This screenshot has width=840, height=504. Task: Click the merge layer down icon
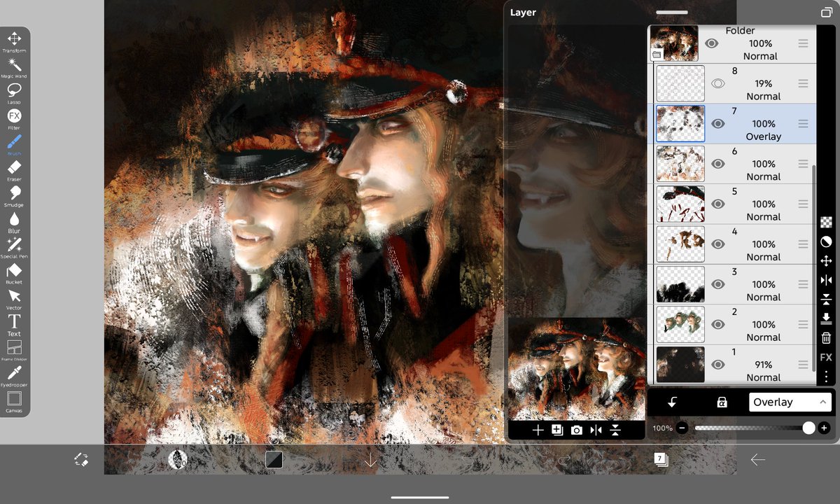tap(826, 318)
